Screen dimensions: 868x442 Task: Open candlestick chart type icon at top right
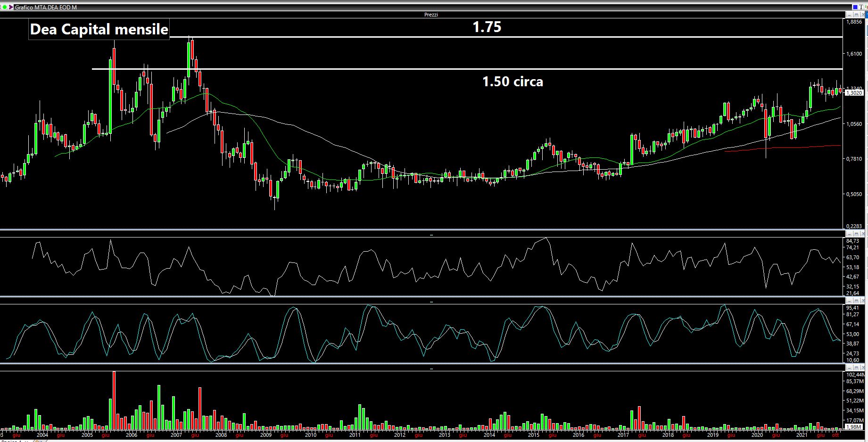coord(866,7)
